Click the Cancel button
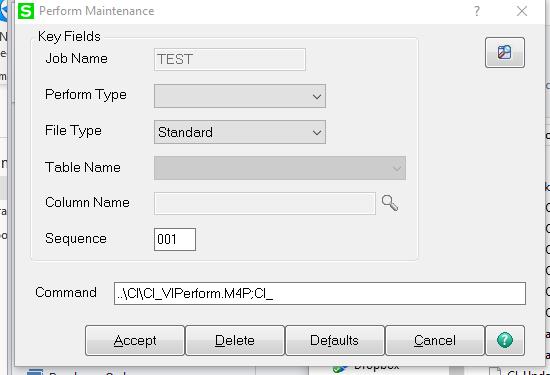The width and height of the screenshot is (550, 375). 435,340
